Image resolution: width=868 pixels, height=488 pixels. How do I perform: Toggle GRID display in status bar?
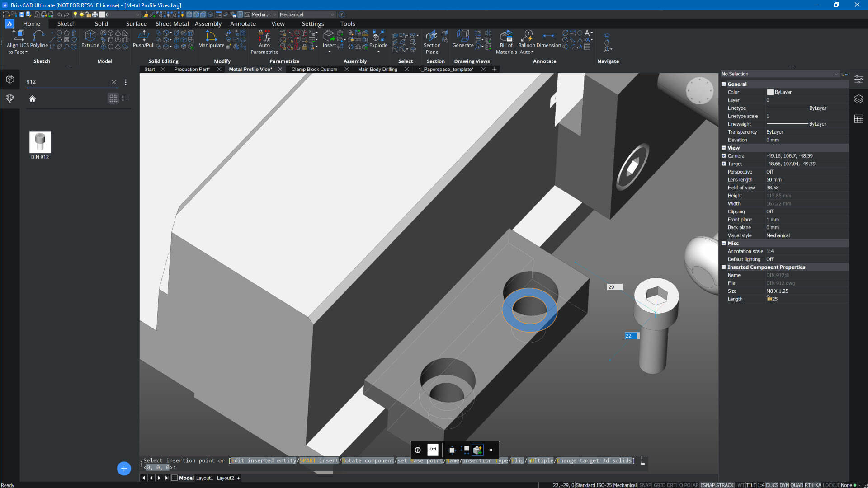point(660,485)
